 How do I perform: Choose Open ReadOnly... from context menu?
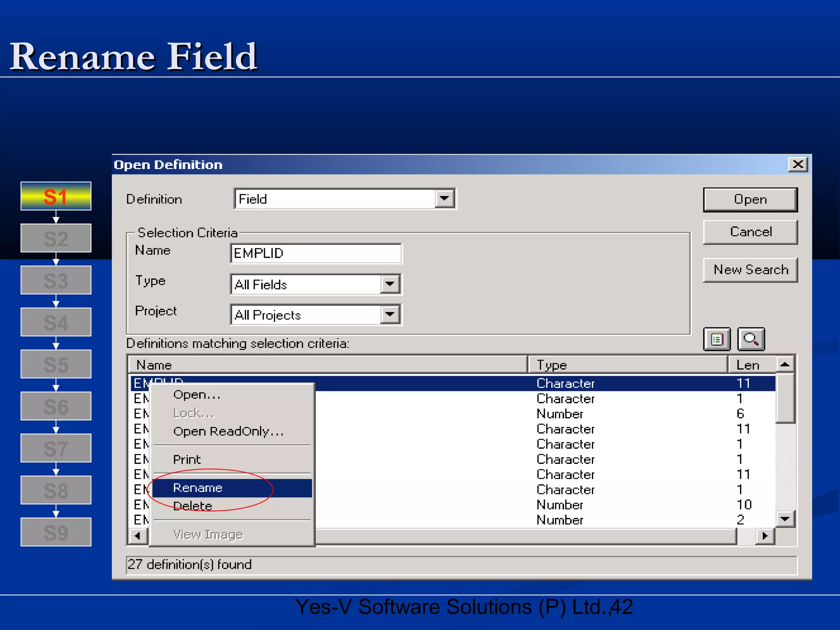pyautogui.click(x=232, y=431)
